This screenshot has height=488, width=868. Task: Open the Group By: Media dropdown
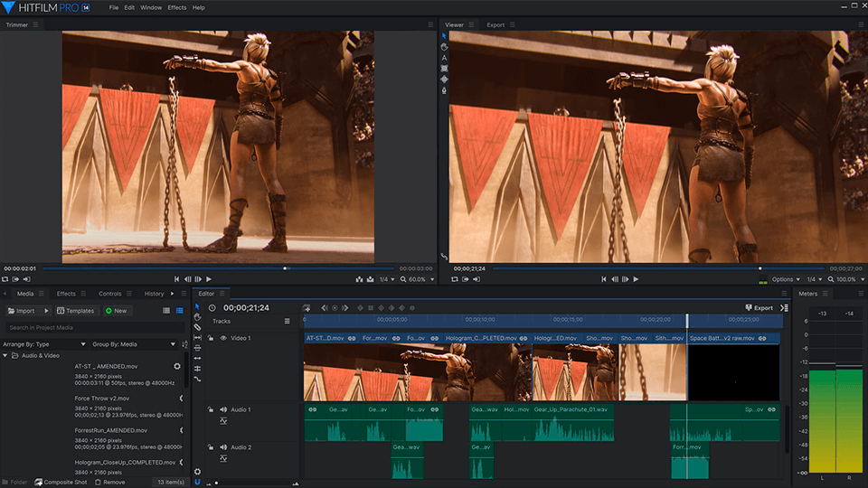click(x=134, y=344)
